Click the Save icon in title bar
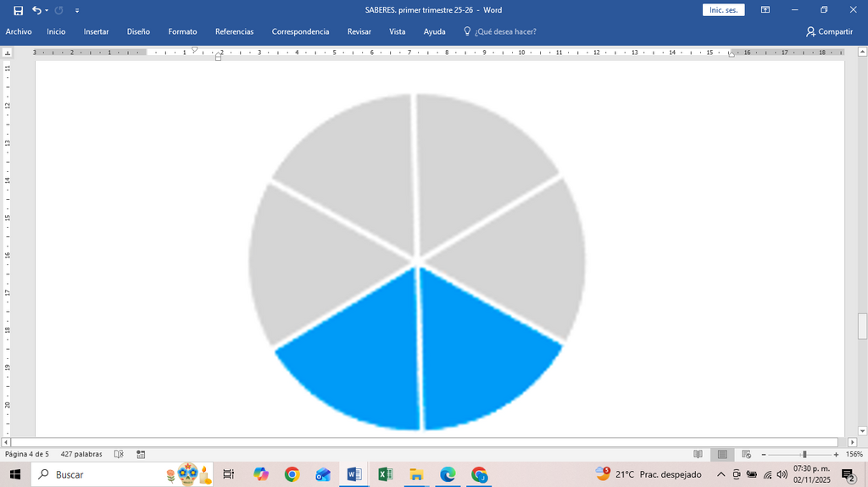Image resolution: width=868 pixels, height=487 pixels. point(19,10)
